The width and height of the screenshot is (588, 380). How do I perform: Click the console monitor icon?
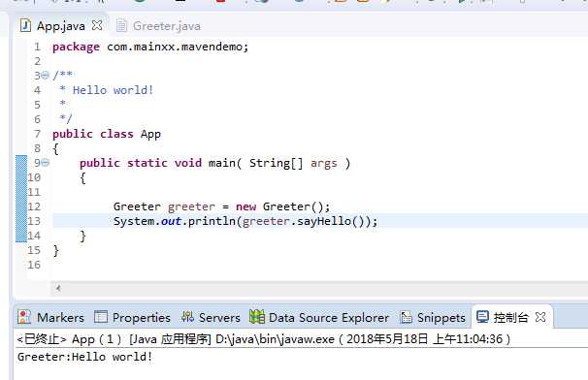tap(482, 317)
